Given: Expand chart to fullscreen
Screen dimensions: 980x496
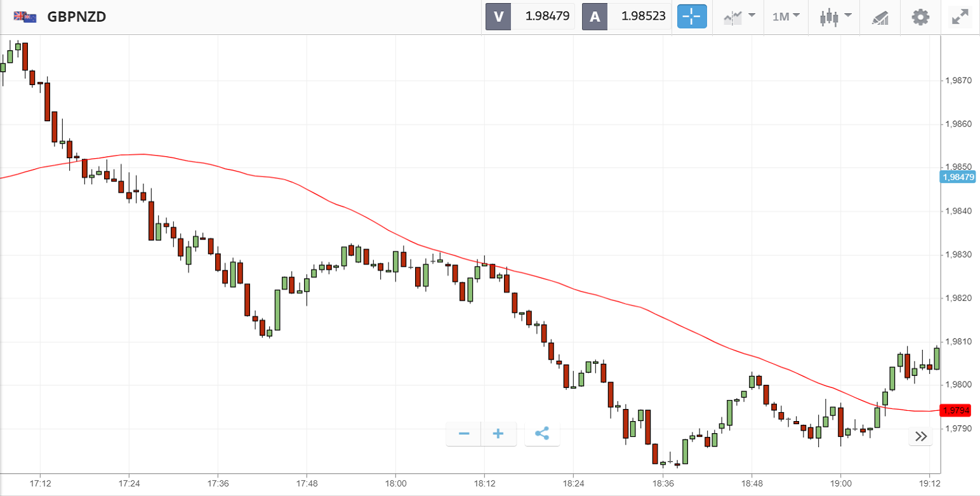Looking at the screenshot, I should point(960,17).
